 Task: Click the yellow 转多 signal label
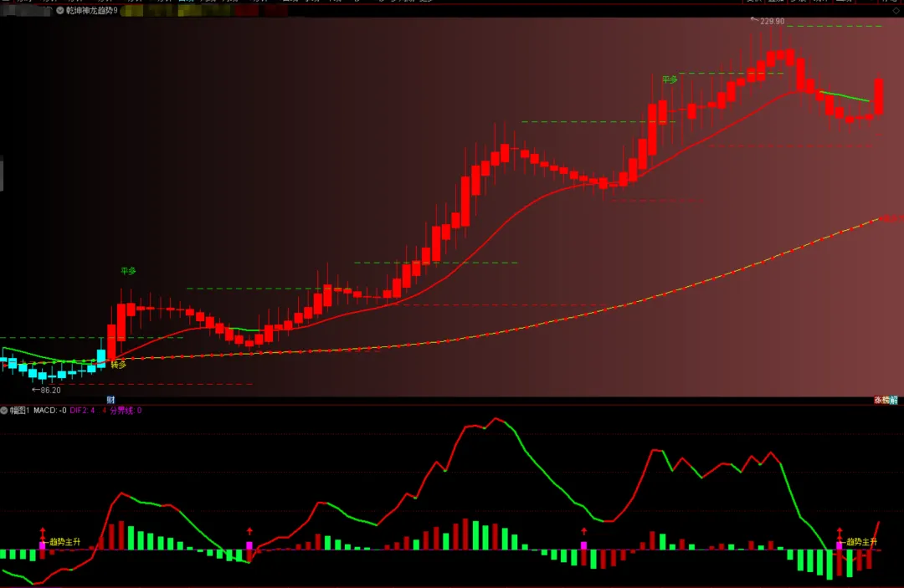(x=118, y=365)
